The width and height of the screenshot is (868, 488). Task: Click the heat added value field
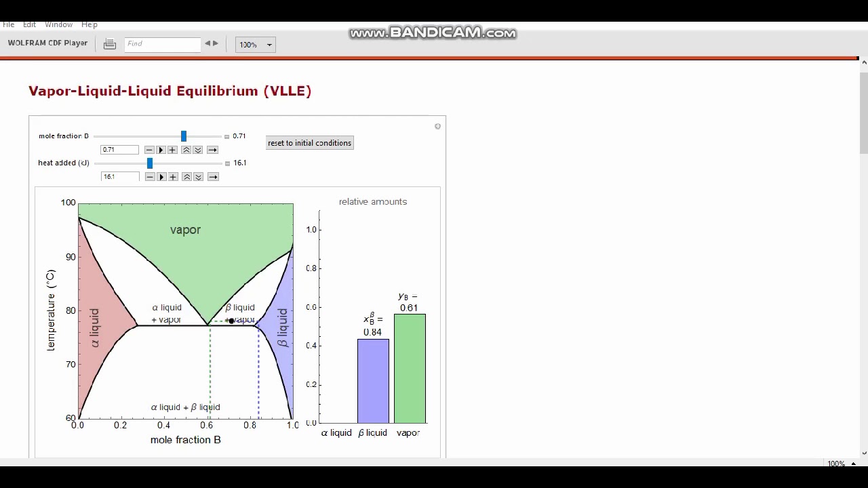120,177
